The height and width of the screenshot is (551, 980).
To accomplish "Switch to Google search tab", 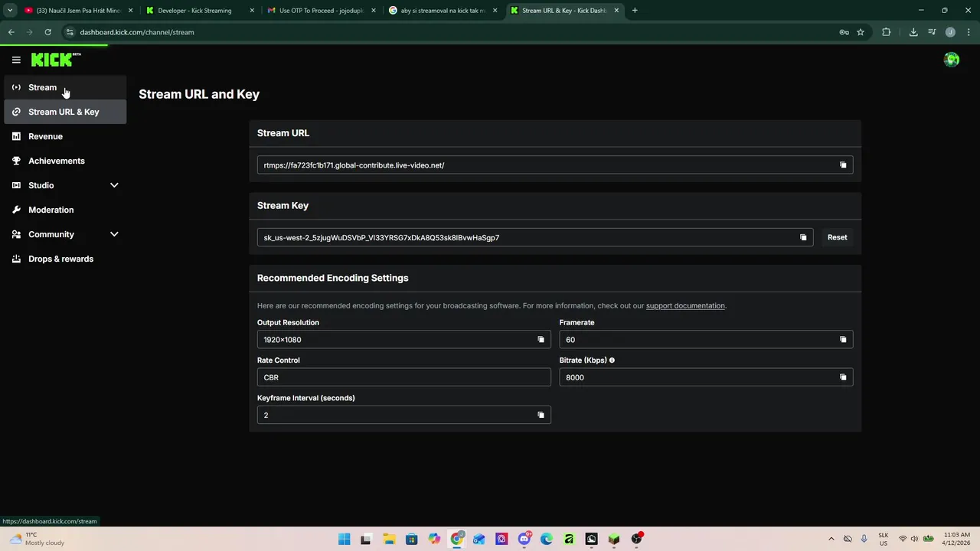I will point(443,11).
